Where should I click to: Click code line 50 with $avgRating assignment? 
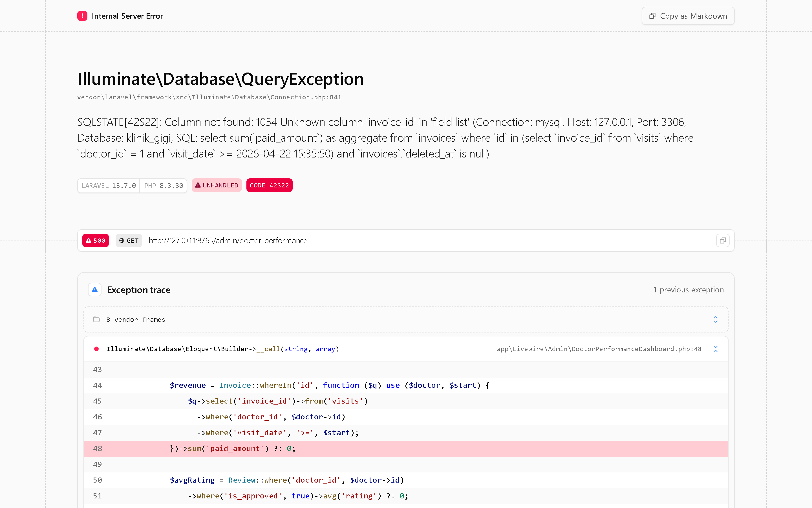click(x=406, y=480)
